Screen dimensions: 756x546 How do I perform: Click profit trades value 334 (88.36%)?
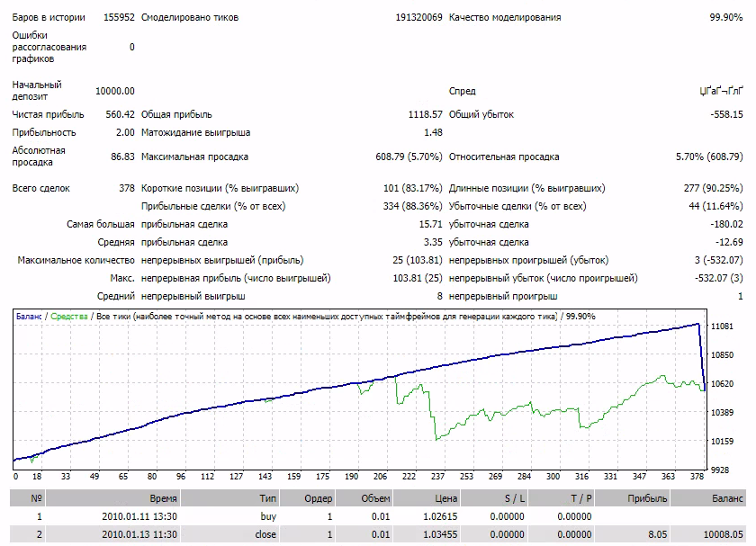[x=413, y=206]
